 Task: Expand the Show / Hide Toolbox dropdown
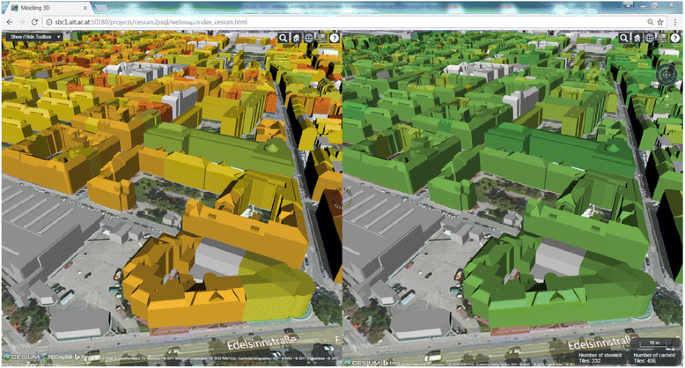click(34, 37)
